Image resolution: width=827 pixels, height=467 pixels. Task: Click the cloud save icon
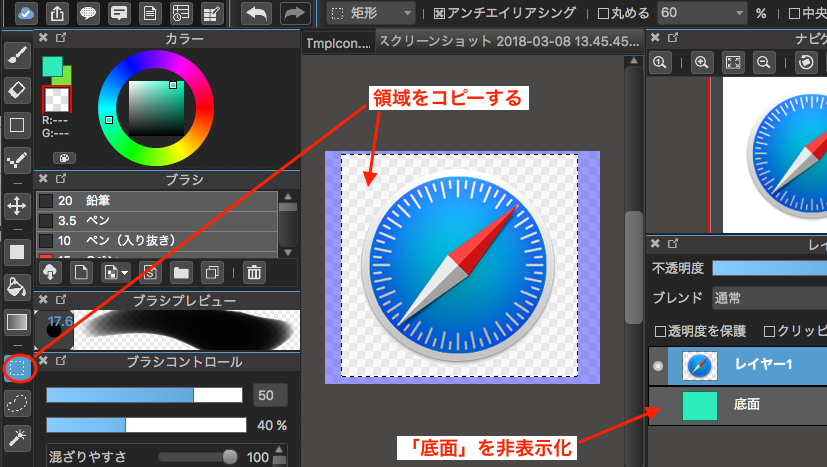point(26,13)
